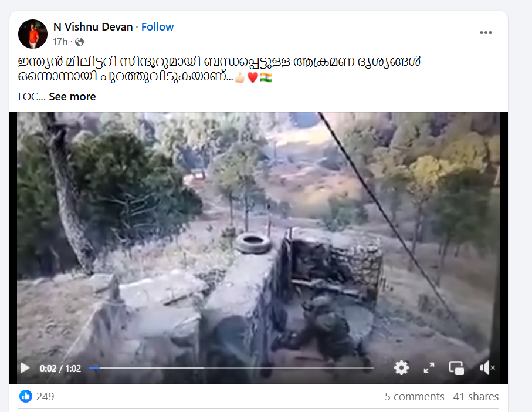Unmute the video speaker

point(487,368)
